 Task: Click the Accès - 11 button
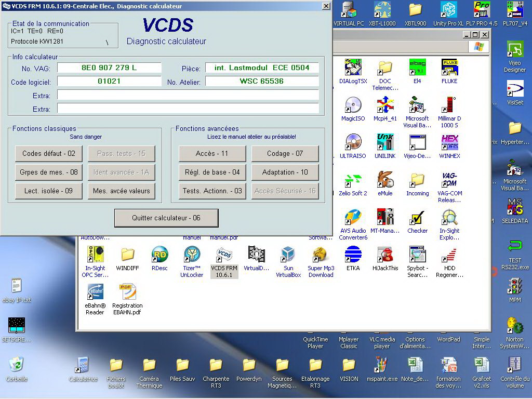[212, 153]
